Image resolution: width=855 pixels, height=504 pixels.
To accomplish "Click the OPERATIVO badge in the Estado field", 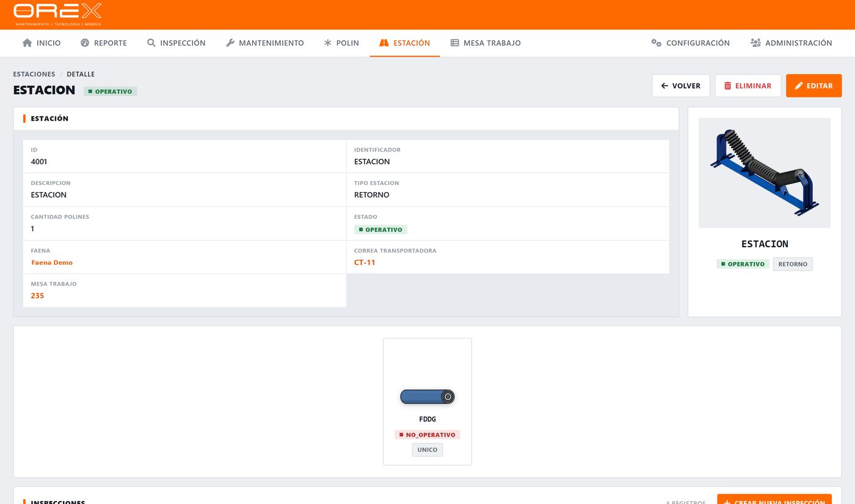I will [380, 229].
